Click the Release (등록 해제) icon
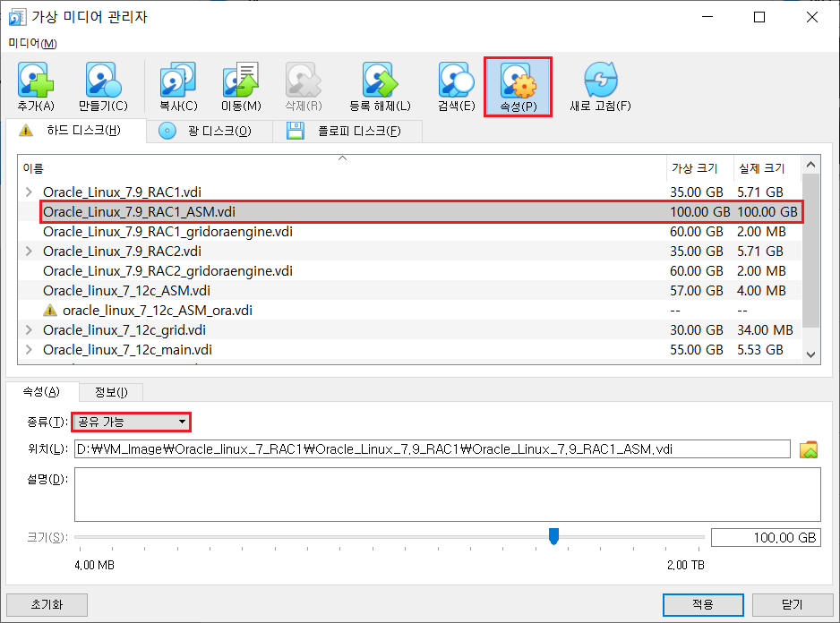This screenshot has width=840, height=623. pos(380,81)
